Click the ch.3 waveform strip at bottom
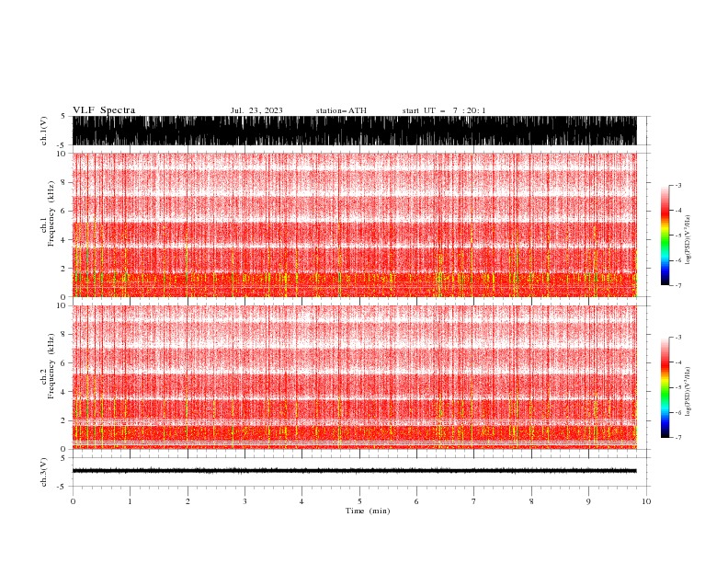Screen dimensions: 728x563 tap(354, 471)
